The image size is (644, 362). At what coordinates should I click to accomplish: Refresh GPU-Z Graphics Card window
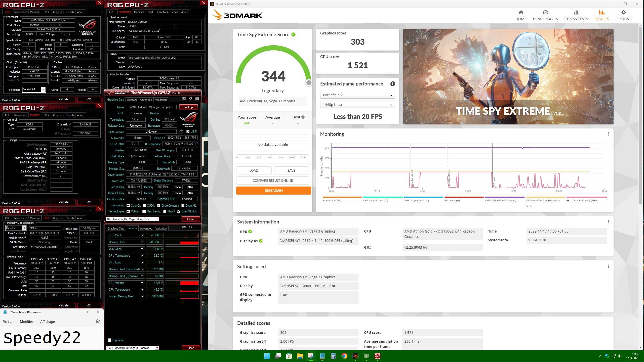[190, 99]
